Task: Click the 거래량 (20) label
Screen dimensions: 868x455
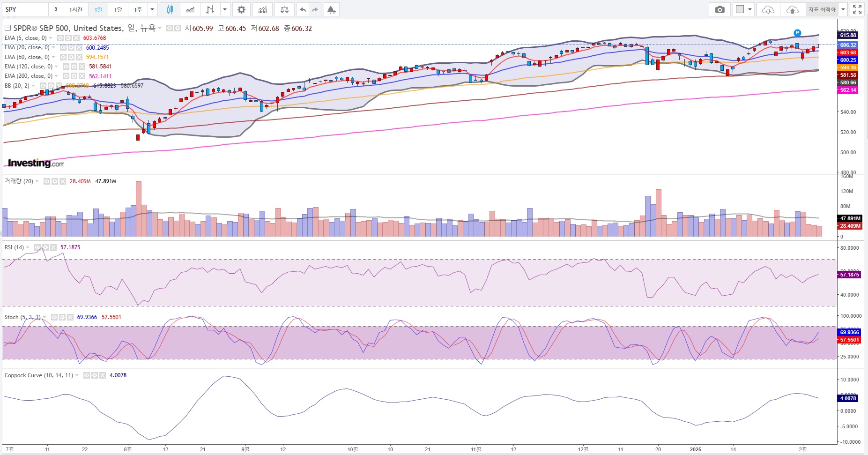Action: 19,181
